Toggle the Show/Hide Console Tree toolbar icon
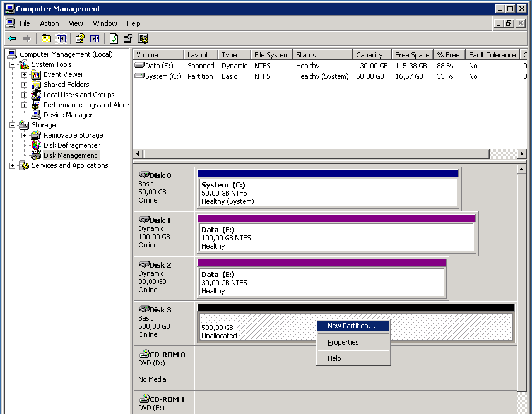The image size is (532, 414). tap(61, 38)
